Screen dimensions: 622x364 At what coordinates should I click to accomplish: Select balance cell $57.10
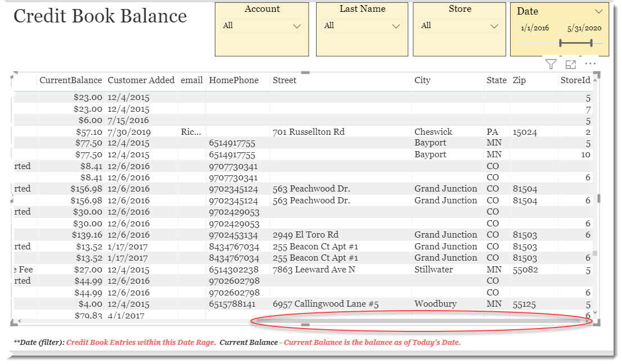pos(89,133)
